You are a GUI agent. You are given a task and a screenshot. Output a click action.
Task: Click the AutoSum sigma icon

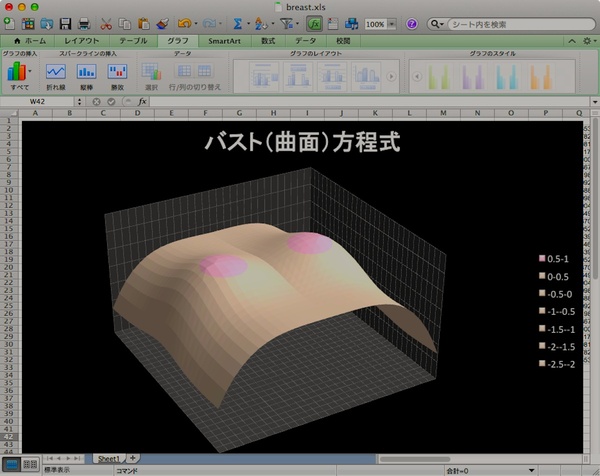pyautogui.click(x=238, y=23)
